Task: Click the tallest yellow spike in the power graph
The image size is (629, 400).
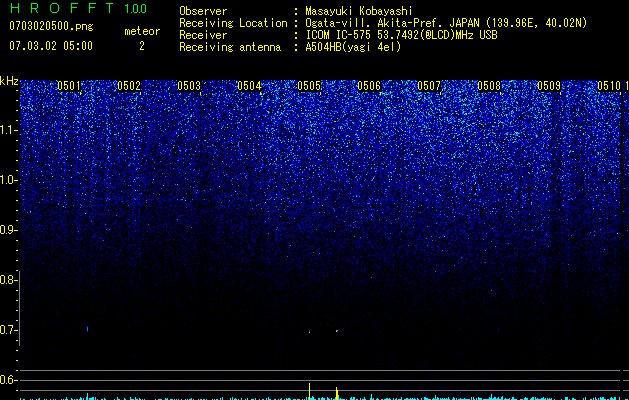Action: 309,391
